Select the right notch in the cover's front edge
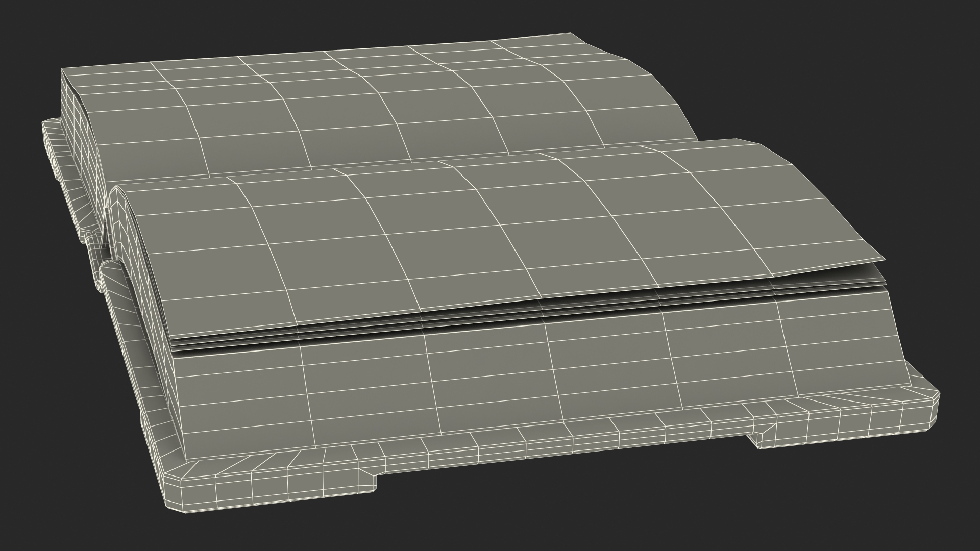The image size is (980, 551). point(755,440)
